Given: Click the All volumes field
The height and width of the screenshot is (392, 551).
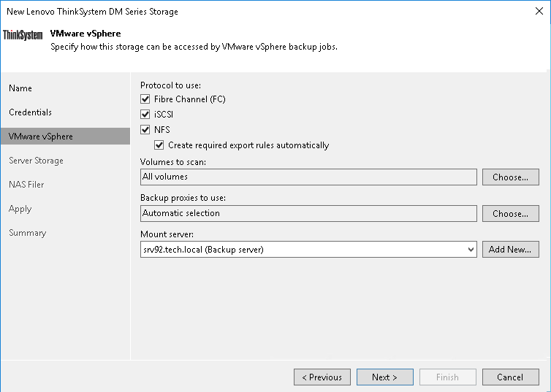Looking at the screenshot, I should click(308, 177).
